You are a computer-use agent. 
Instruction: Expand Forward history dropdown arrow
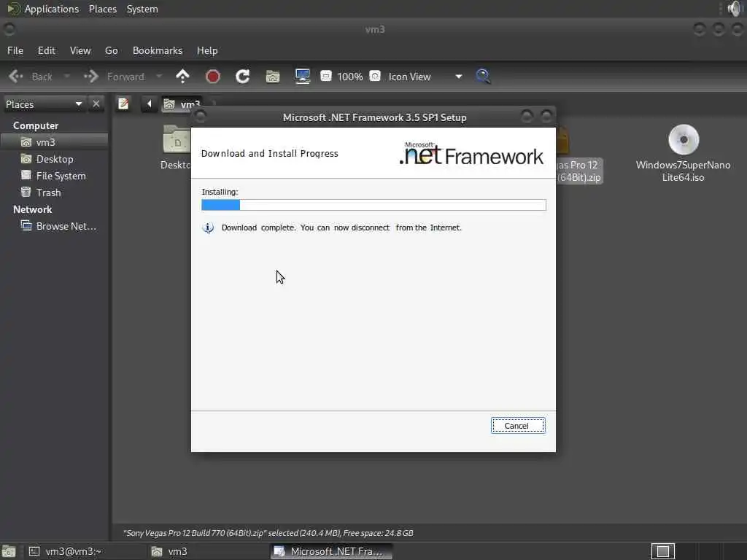click(x=159, y=76)
